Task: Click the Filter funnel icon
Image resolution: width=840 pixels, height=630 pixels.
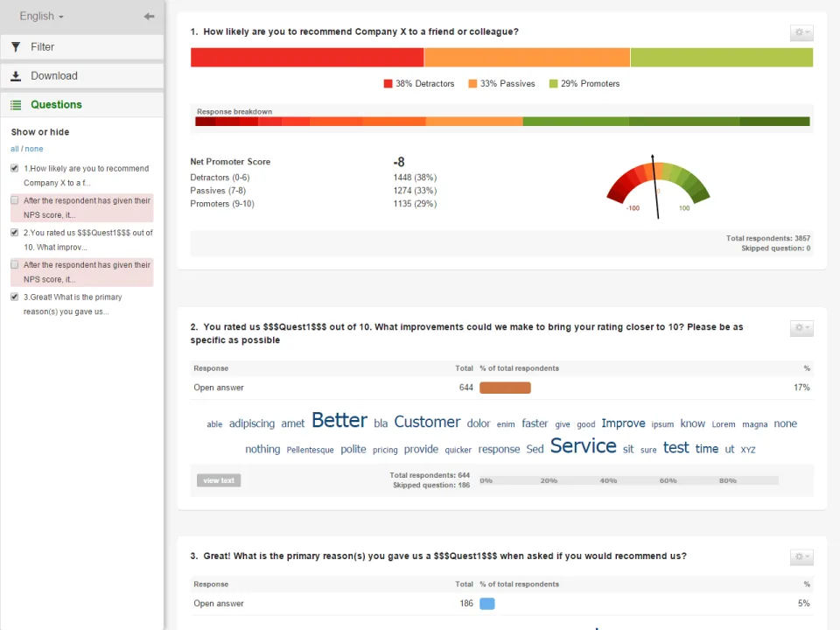Action: pyautogui.click(x=16, y=47)
